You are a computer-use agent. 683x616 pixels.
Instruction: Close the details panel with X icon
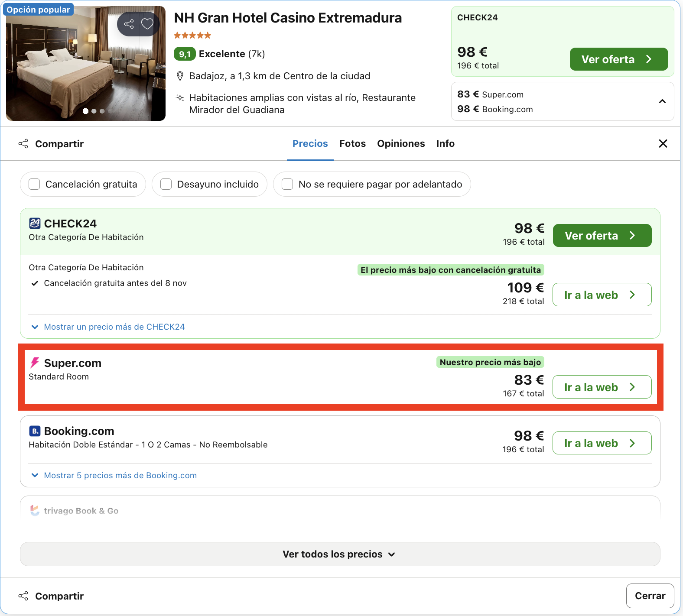(x=663, y=144)
